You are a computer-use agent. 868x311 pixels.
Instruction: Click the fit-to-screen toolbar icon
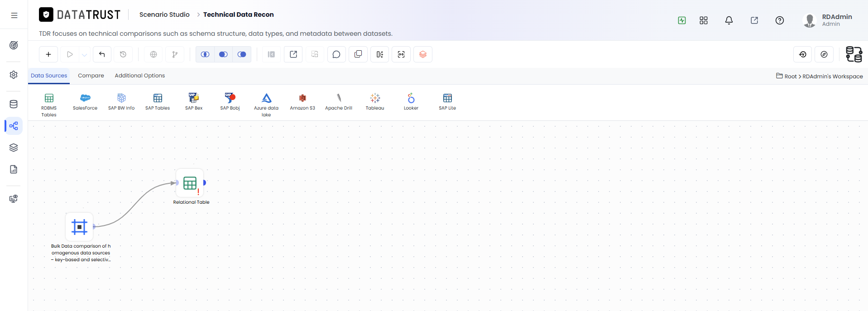[x=401, y=54]
